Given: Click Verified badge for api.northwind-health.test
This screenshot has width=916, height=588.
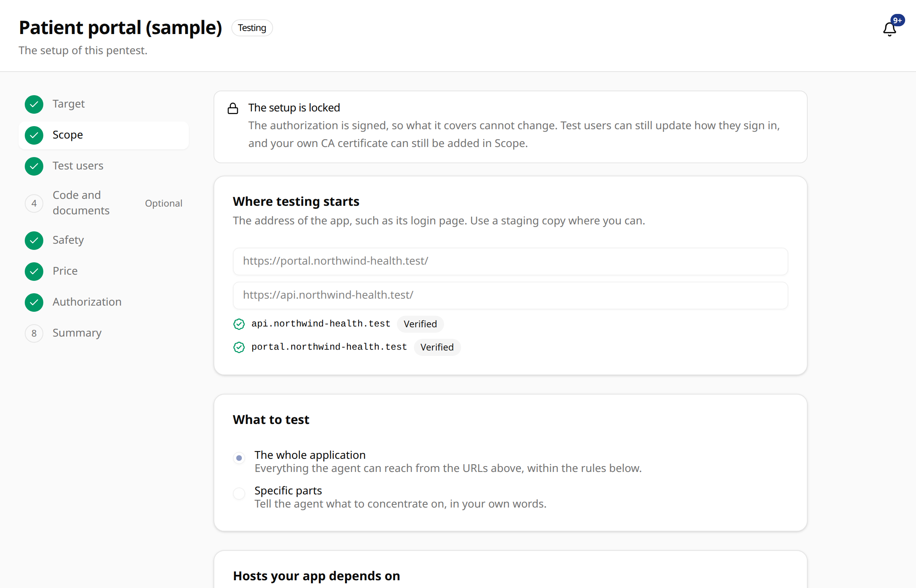Looking at the screenshot, I should (x=420, y=324).
